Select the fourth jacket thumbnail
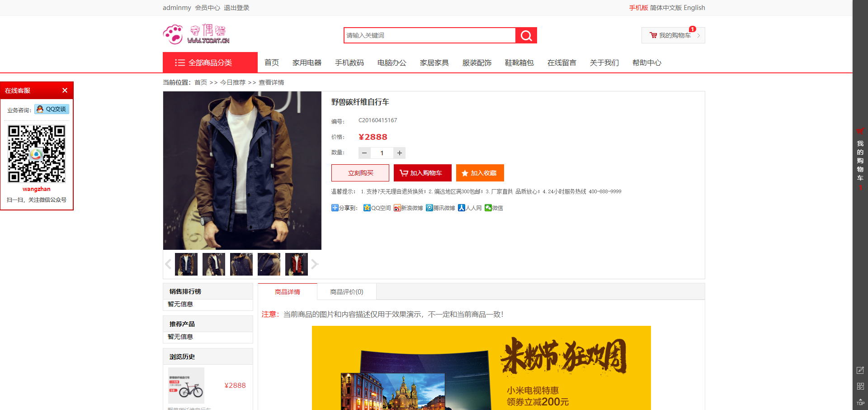The image size is (868, 410). 269,264
